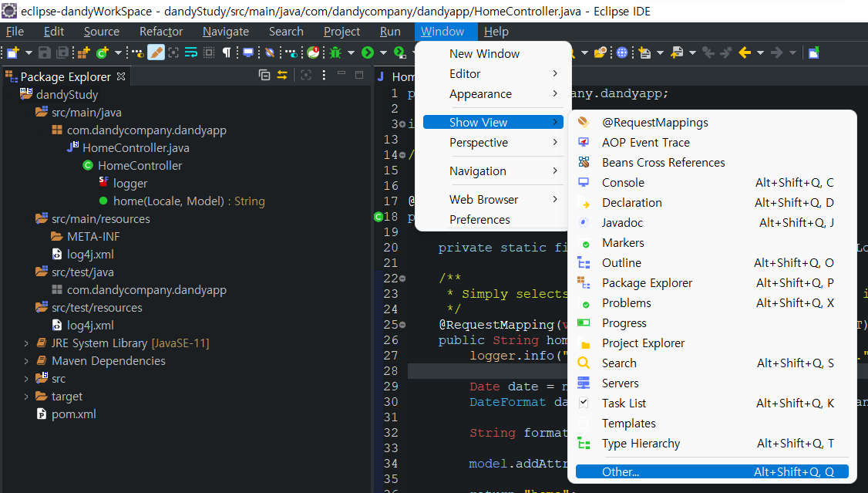Viewport: 868px width, 493px height.
Task: Go to Next Annotation icon
Action: click(x=644, y=52)
